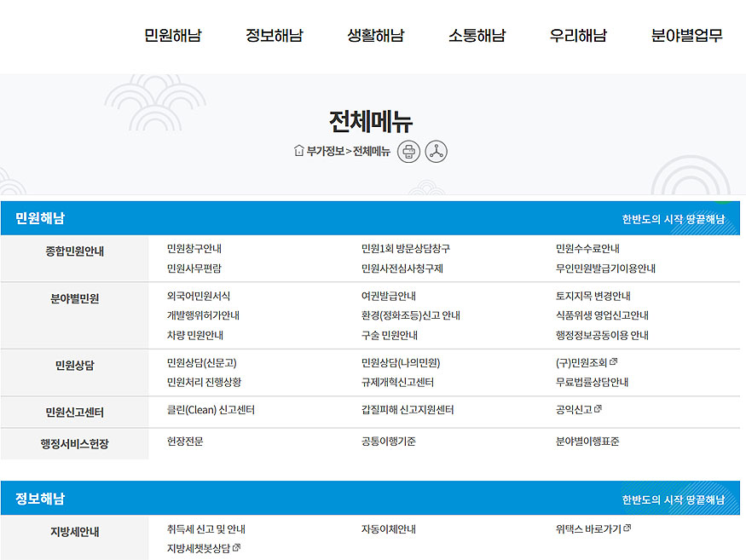Open 취득세 신고 및 안내 link
The height and width of the screenshot is (560, 746).
coord(205,529)
